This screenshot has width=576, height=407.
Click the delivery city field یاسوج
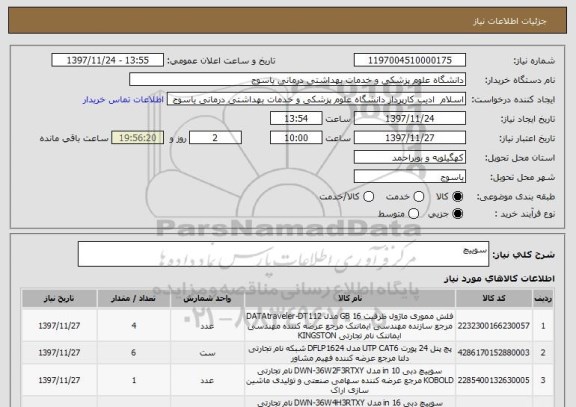410,177
